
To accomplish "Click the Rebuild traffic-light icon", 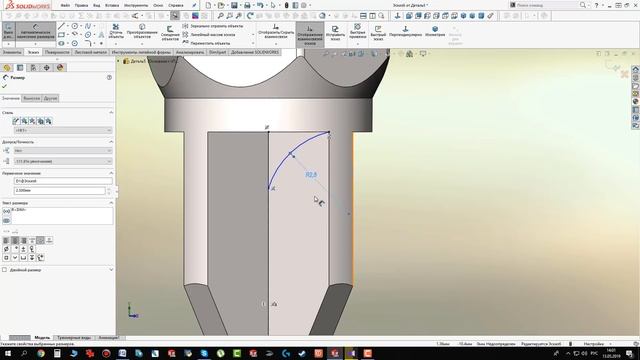I will pos(286,5).
